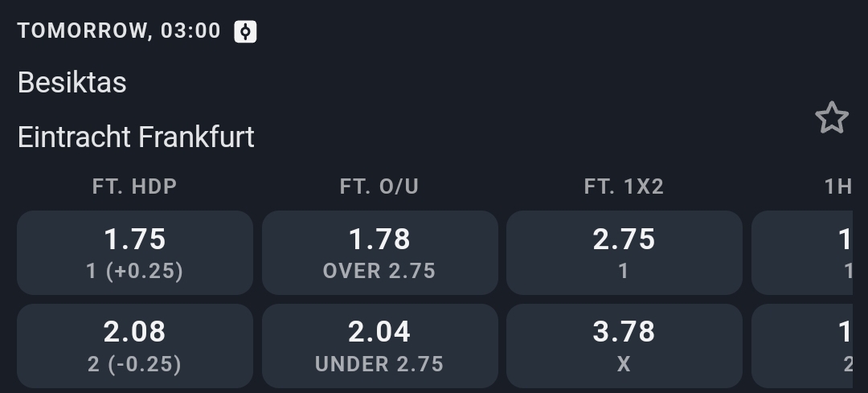Click the FT. HDP column header
Viewport: 868px width, 393px height.
coord(135,186)
